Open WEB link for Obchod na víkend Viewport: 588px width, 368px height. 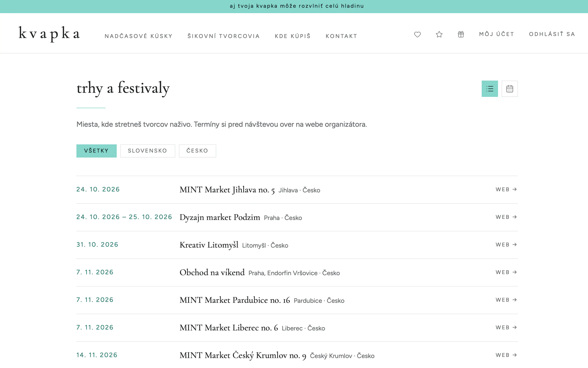[x=506, y=272]
